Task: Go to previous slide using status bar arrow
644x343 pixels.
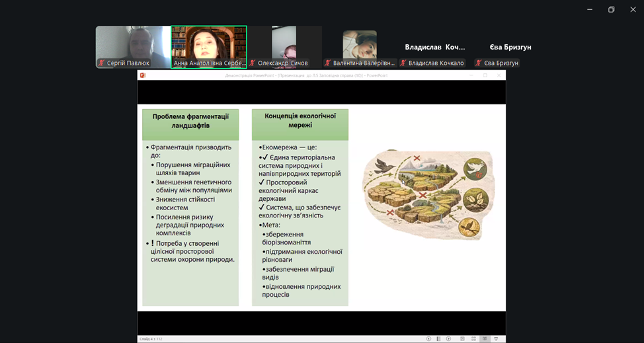Action: (x=429, y=339)
